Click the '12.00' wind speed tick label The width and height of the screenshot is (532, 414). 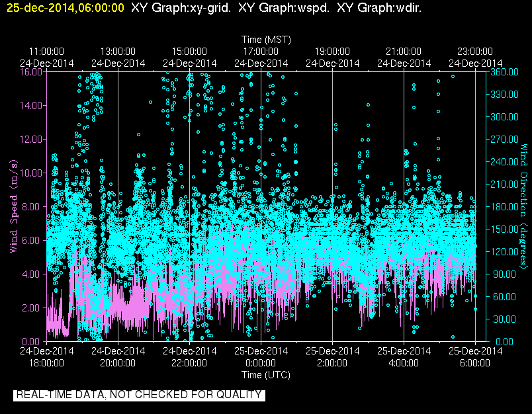[31, 140]
